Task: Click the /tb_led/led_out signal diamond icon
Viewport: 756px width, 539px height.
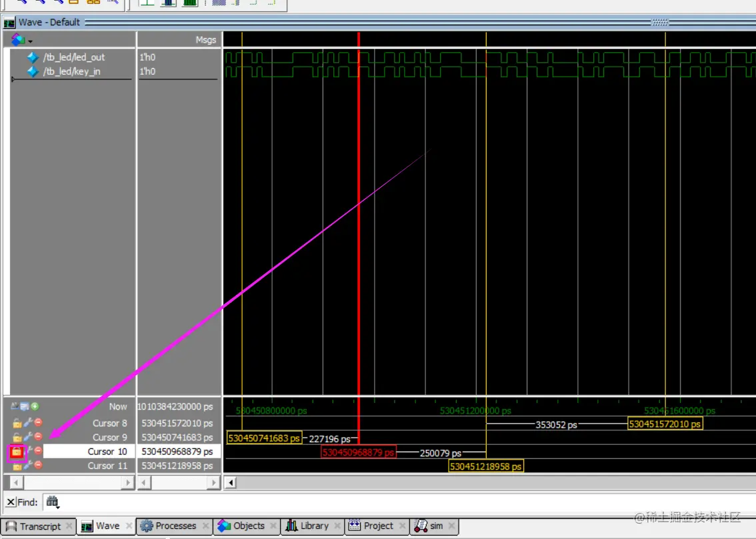Action: 32,57
